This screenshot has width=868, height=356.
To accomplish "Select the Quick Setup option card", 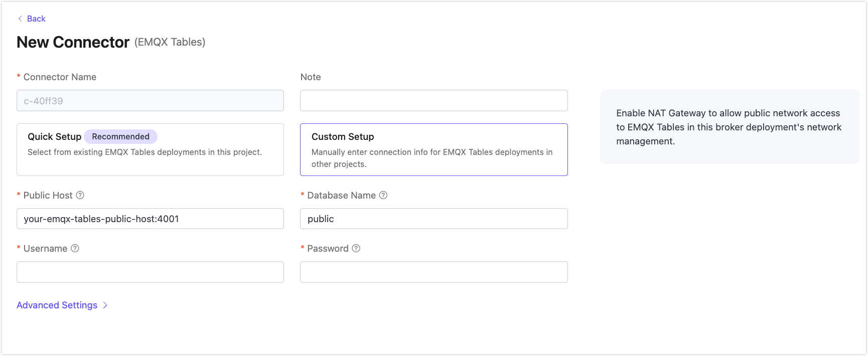I will coord(150,149).
